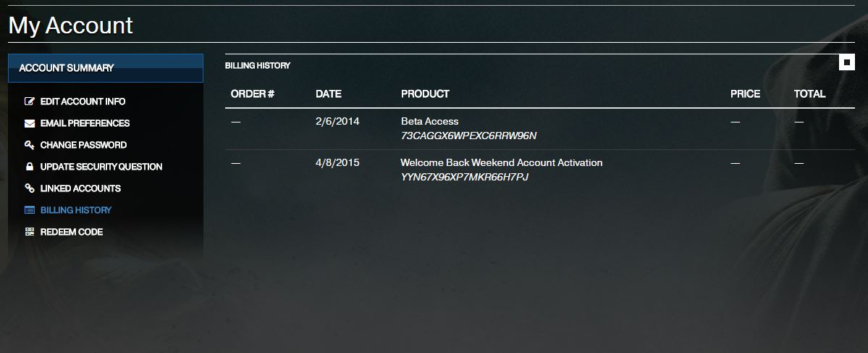Image resolution: width=868 pixels, height=353 pixels.
Task: Go to Email Preferences
Action: tap(85, 123)
